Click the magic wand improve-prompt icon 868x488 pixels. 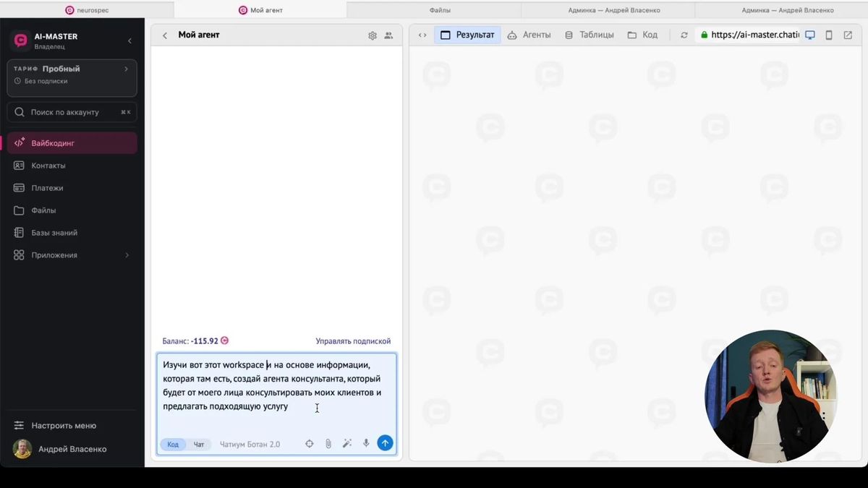point(347,444)
